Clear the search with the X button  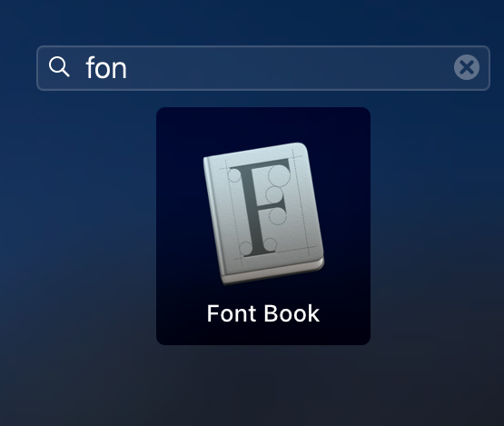(467, 67)
